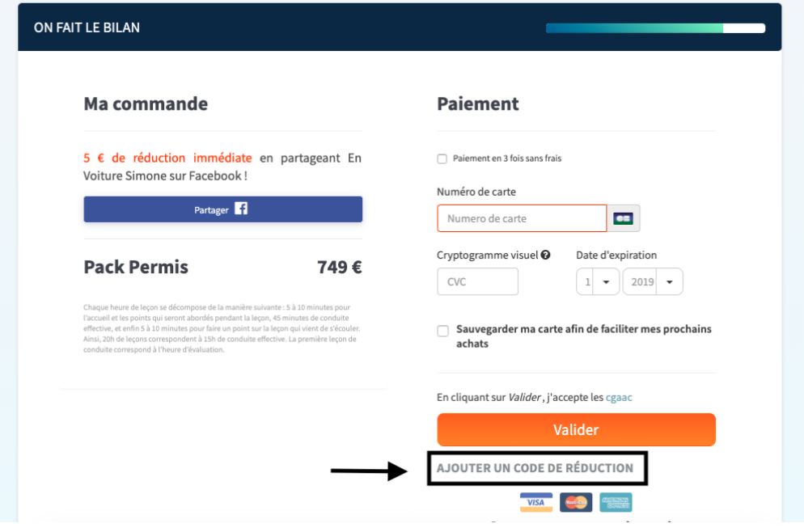804x532 pixels.
Task: Enable Paiement en 3 fois sans frais
Action: point(442,159)
